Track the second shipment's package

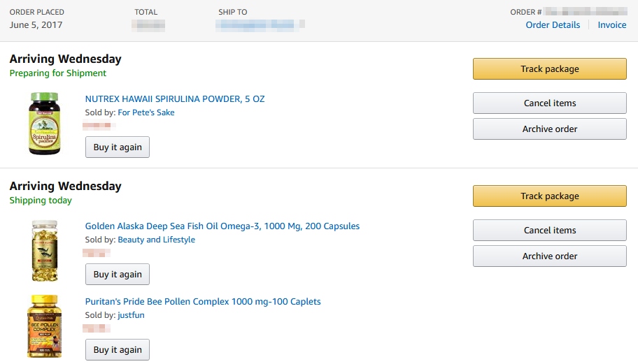tap(549, 196)
